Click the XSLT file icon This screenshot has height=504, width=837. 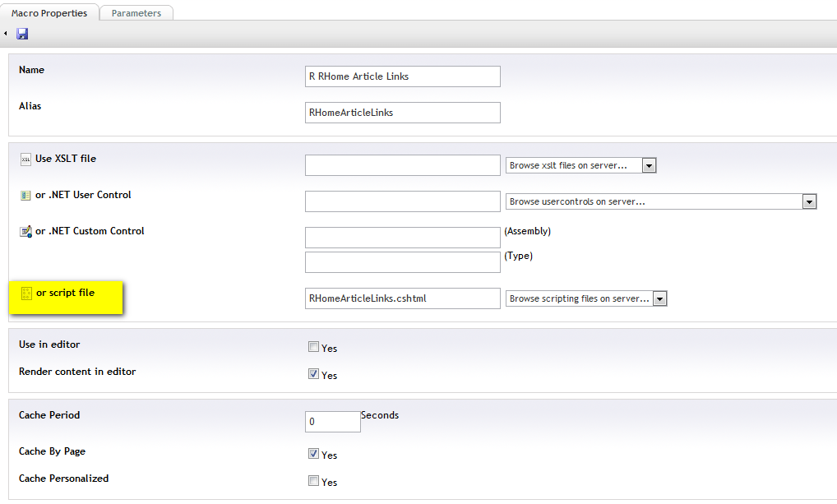pos(25,160)
